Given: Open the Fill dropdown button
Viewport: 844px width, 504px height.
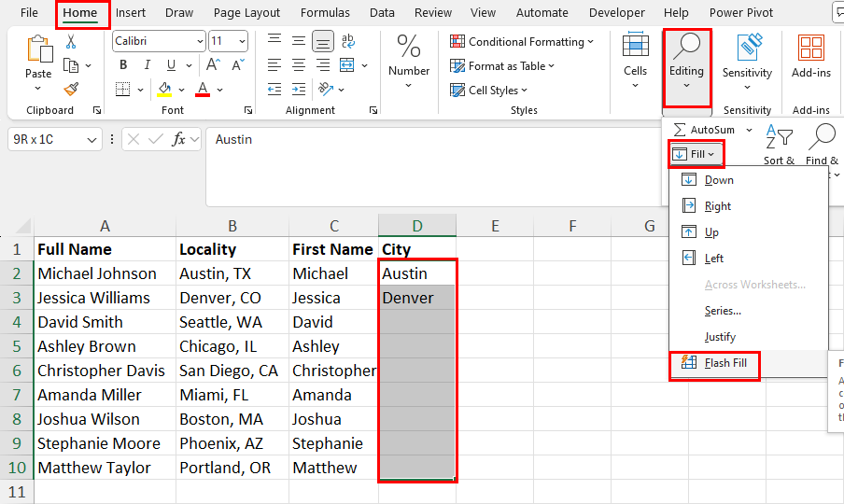Looking at the screenshot, I should coord(695,154).
